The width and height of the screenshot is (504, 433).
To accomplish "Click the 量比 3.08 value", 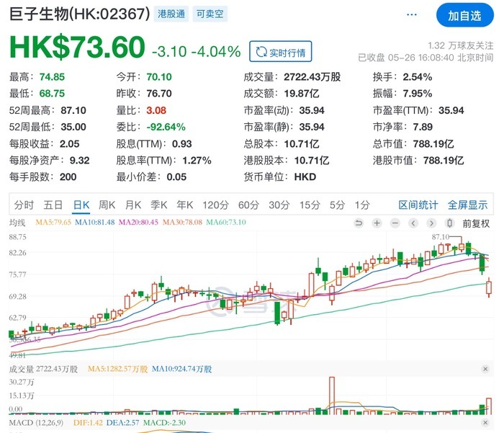I will [156, 110].
